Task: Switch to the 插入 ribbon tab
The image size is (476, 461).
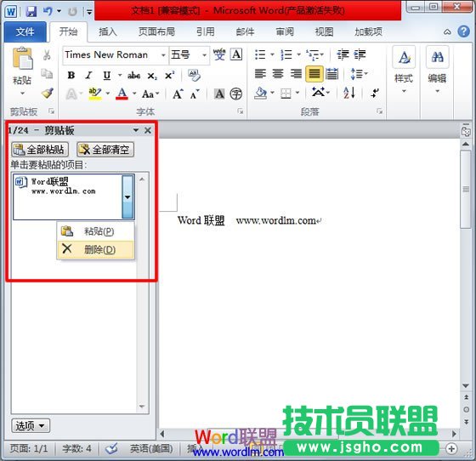Action: click(107, 31)
